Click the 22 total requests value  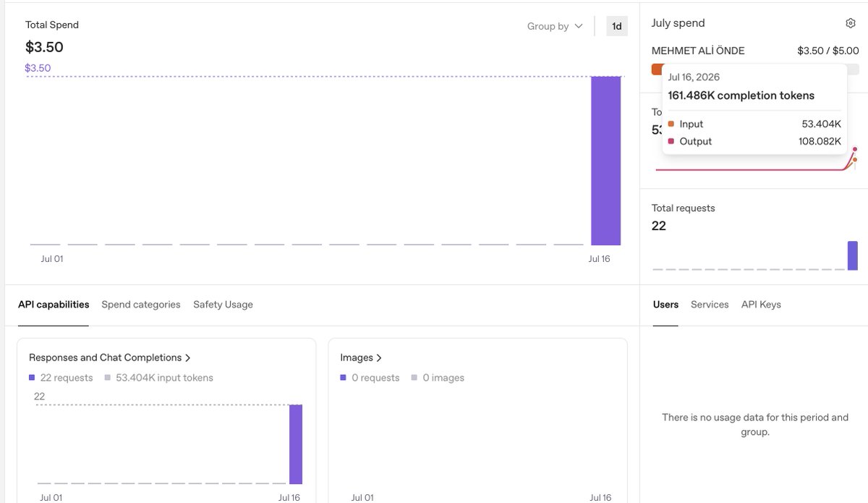pos(659,226)
